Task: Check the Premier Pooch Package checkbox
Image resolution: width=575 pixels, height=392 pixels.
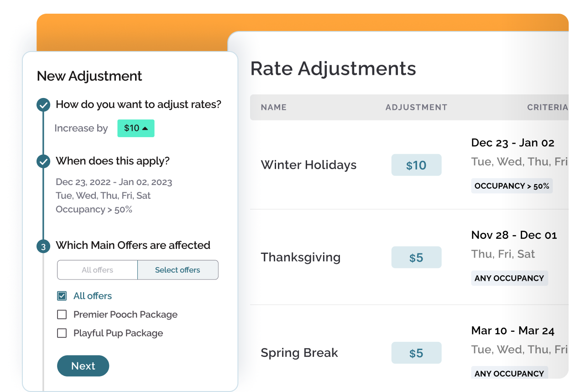Action: [x=62, y=315]
